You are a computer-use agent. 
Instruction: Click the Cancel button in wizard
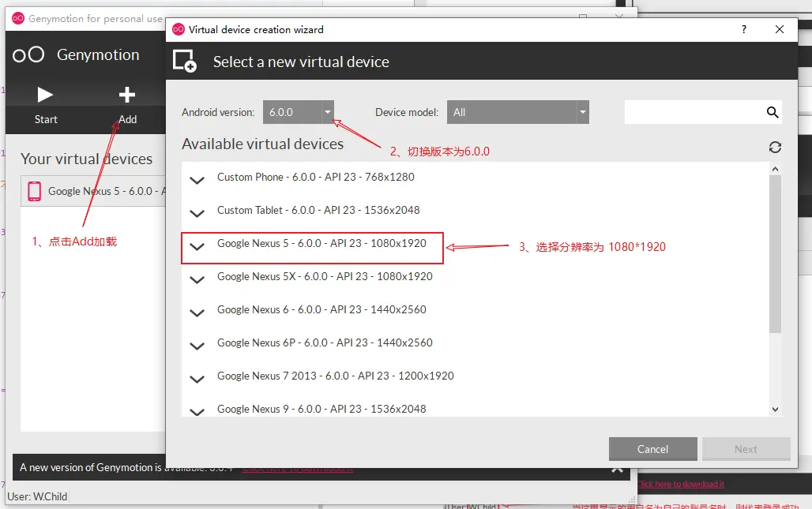(x=652, y=449)
